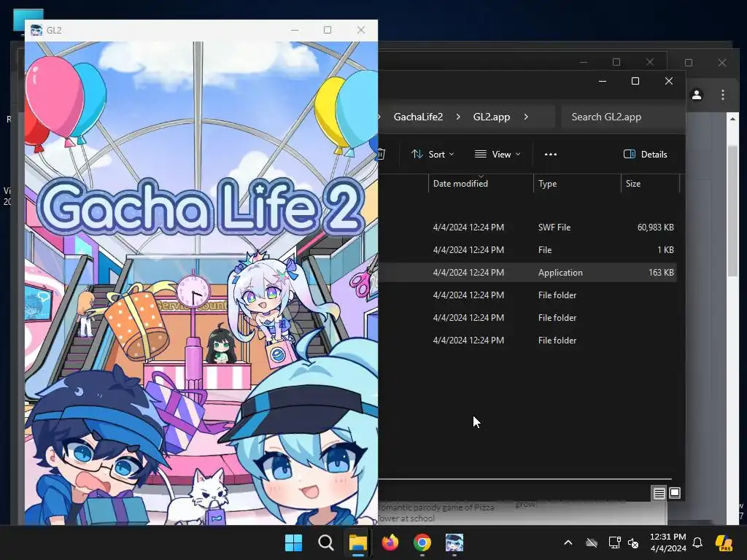
Task: Launch Firefox from the taskbar
Action: tap(390, 542)
